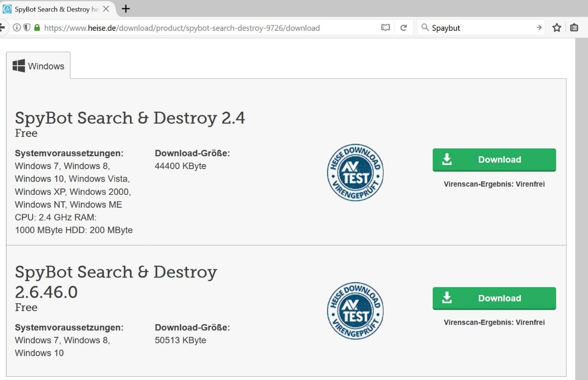588x380 pixels.
Task: Toggle reader view icon in address bar
Action: [x=385, y=28]
